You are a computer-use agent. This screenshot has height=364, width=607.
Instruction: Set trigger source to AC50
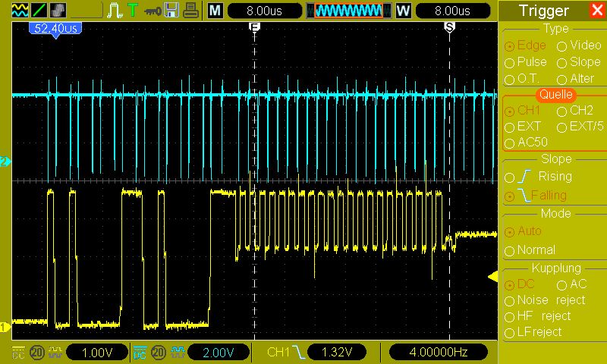click(x=526, y=143)
